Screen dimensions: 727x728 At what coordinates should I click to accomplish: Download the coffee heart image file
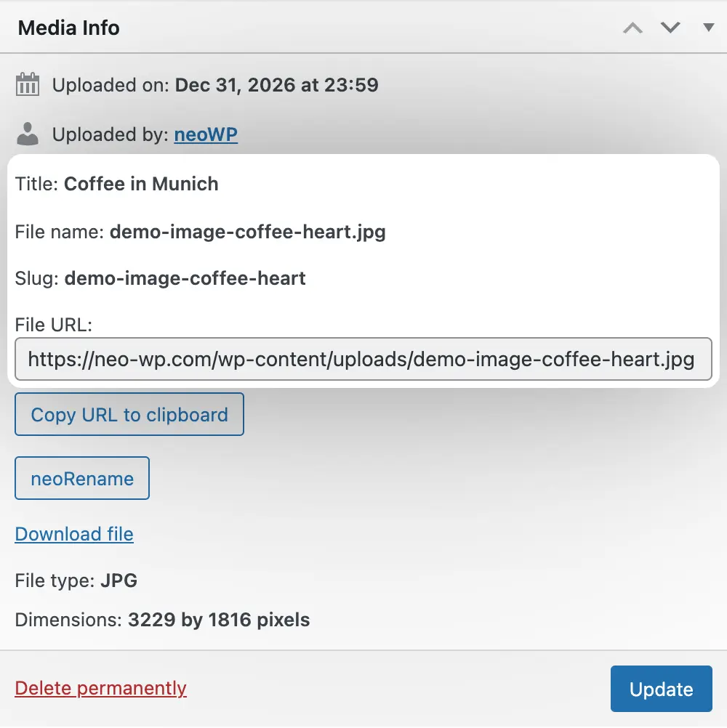[x=73, y=534]
